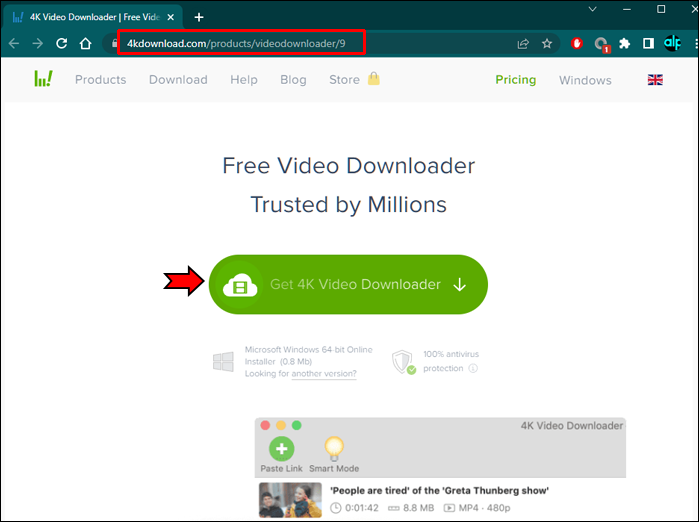Click the red close dot in app preview

[265, 425]
